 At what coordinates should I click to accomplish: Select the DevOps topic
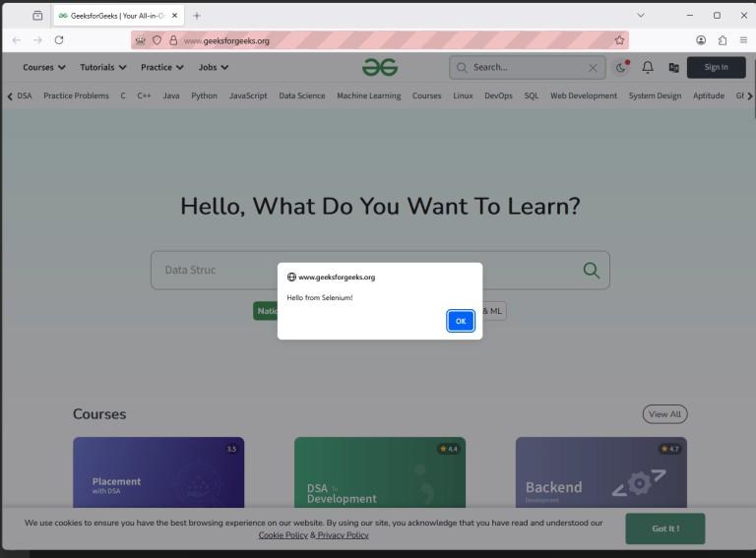point(498,95)
